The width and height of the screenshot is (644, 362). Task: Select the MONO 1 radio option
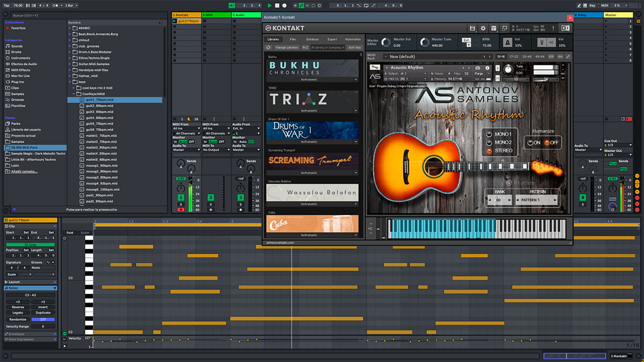[489, 134]
